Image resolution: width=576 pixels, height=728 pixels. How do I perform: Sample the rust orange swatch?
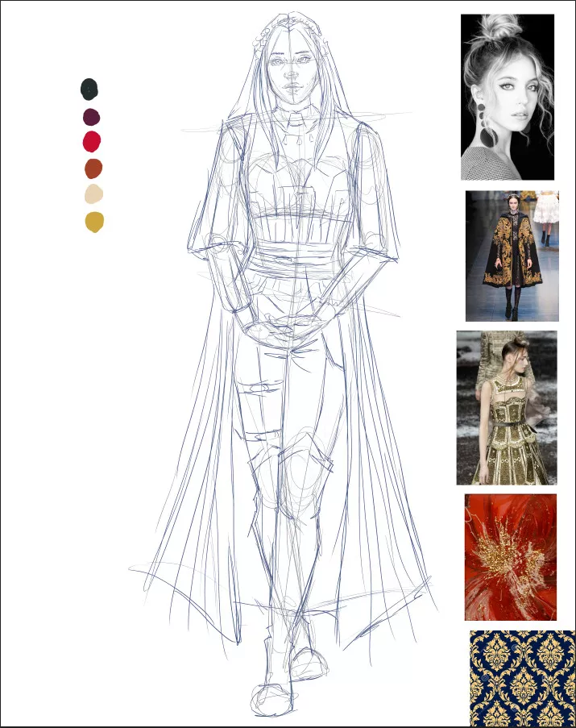pos(93,168)
